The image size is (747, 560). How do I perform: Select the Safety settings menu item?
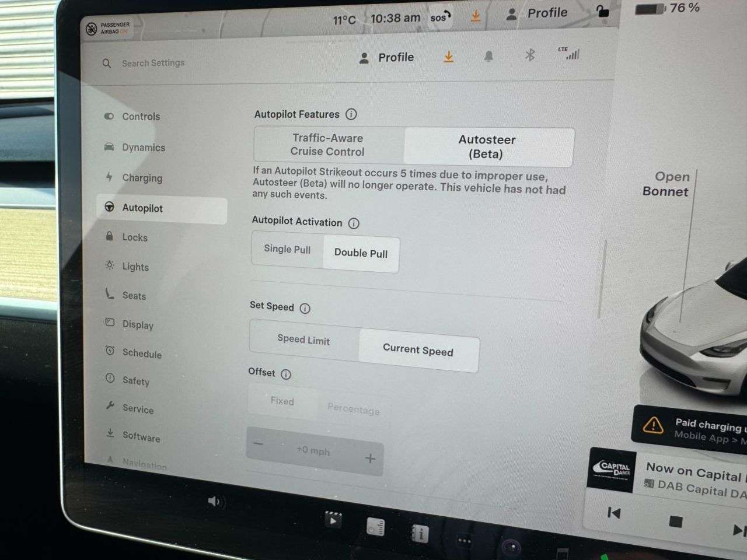tap(136, 380)
